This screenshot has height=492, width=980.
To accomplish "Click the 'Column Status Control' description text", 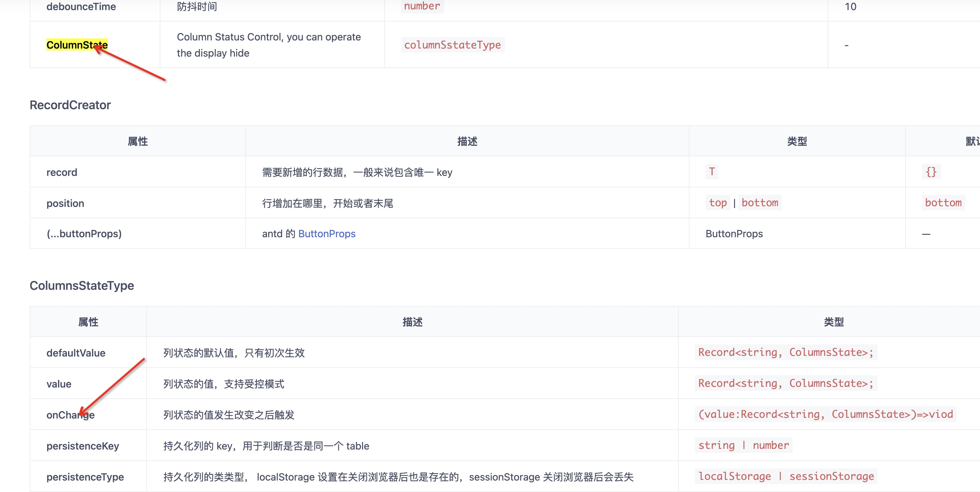I will click(x=269, y=45).
